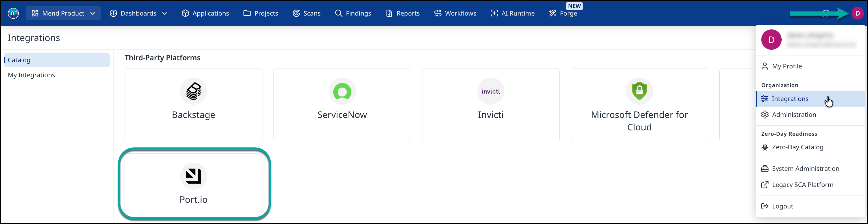Image resolution: width=868 pixels, height=224 pixels.
Task: Click the ServiceNow green logo icon
Action: (x=342, y=91)
